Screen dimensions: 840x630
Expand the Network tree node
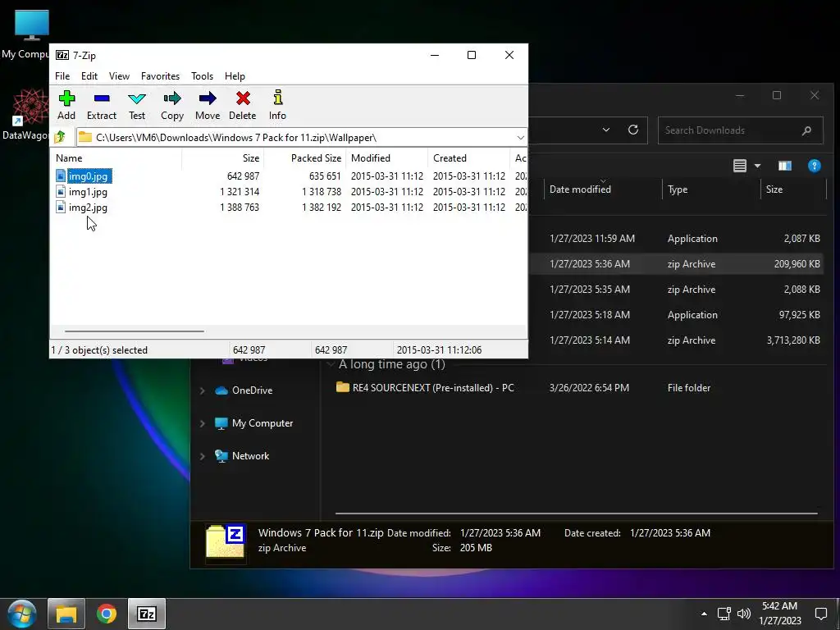point(203,456)
